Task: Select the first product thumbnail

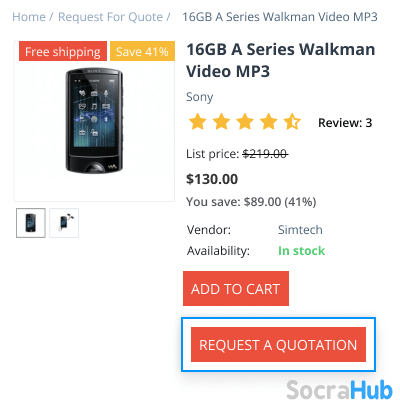Action: pos(31,223)
